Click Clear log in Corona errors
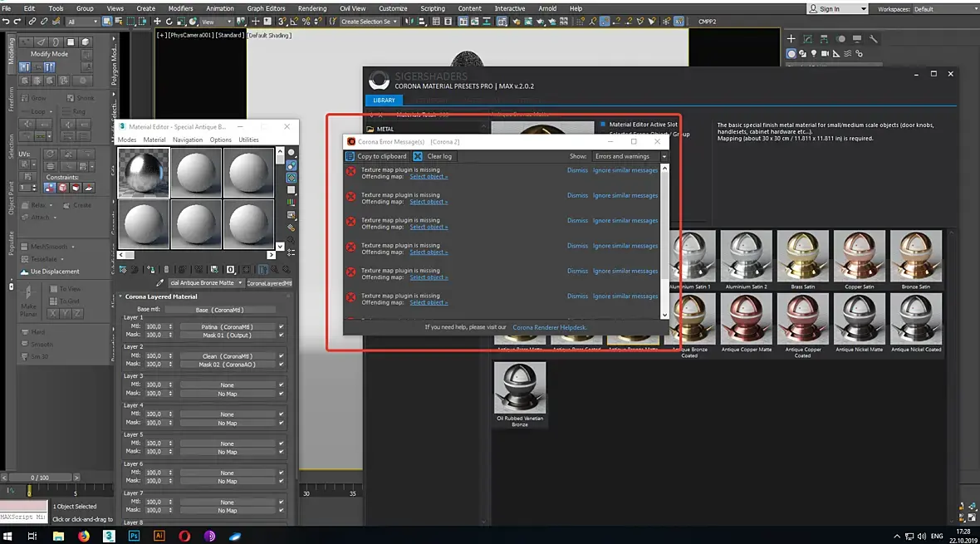Image resolution: width=980 pixels, height=544 pixels. coord(434,156)
